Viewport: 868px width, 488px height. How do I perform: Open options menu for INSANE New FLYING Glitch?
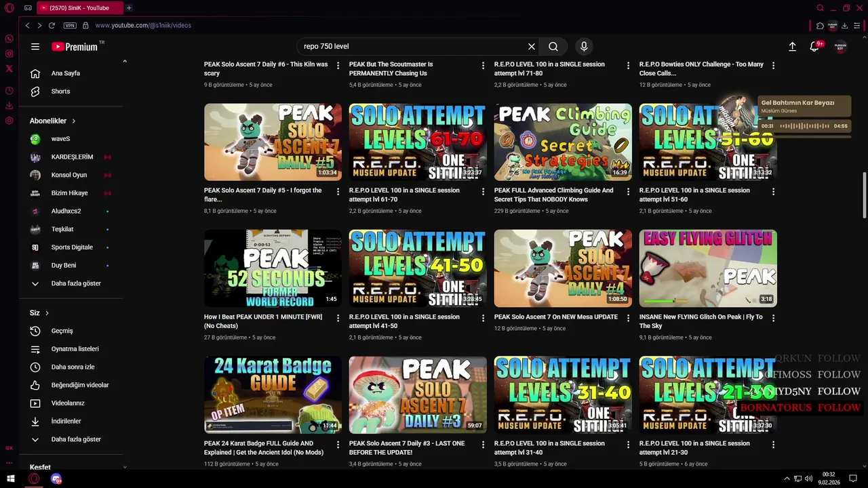click(773, 318)
